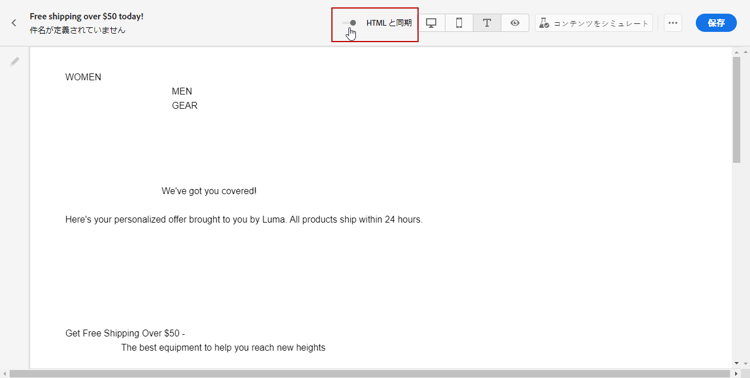
Task: Click the subject line 件名が定義されていません
Action: [x=77, y=30]
